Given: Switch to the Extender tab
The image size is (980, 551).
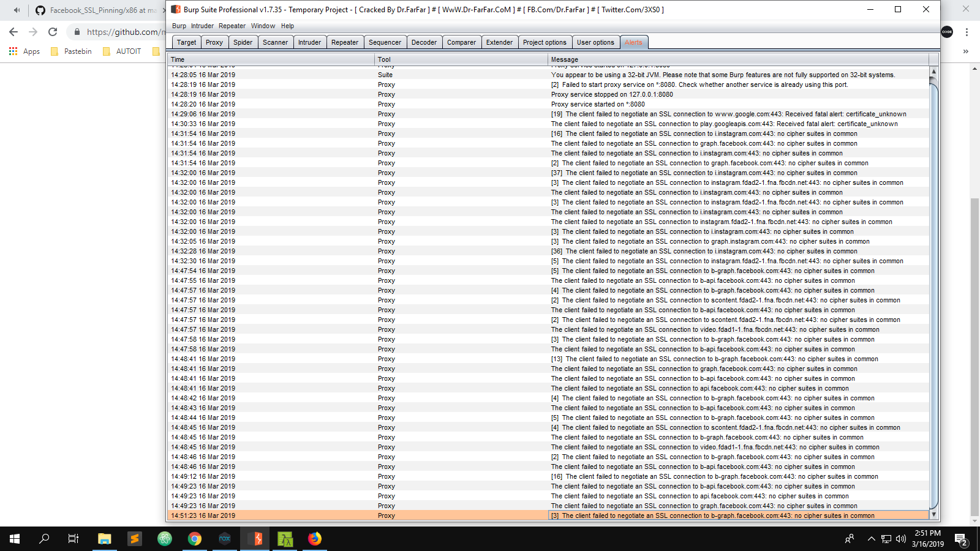Looking at the screenshot, I should point(499,42).
